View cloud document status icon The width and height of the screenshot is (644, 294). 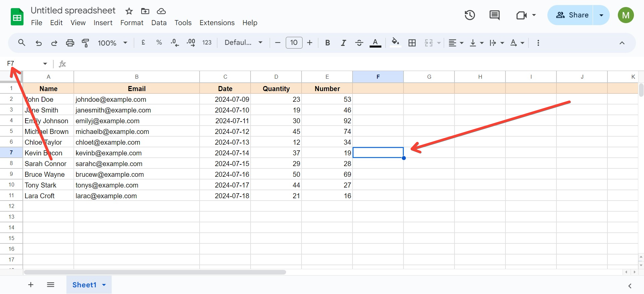click(x=161, y=11)
